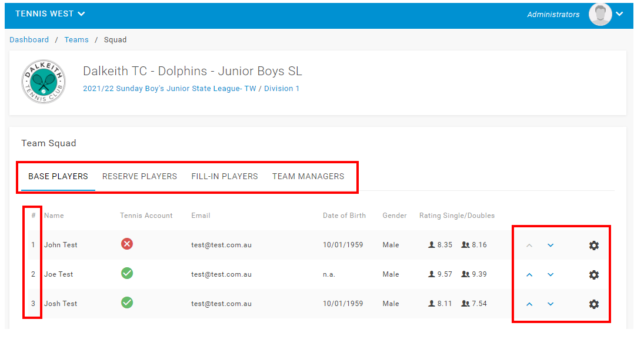
Task: Click the Team Squad heading
Action: (49, 143)
